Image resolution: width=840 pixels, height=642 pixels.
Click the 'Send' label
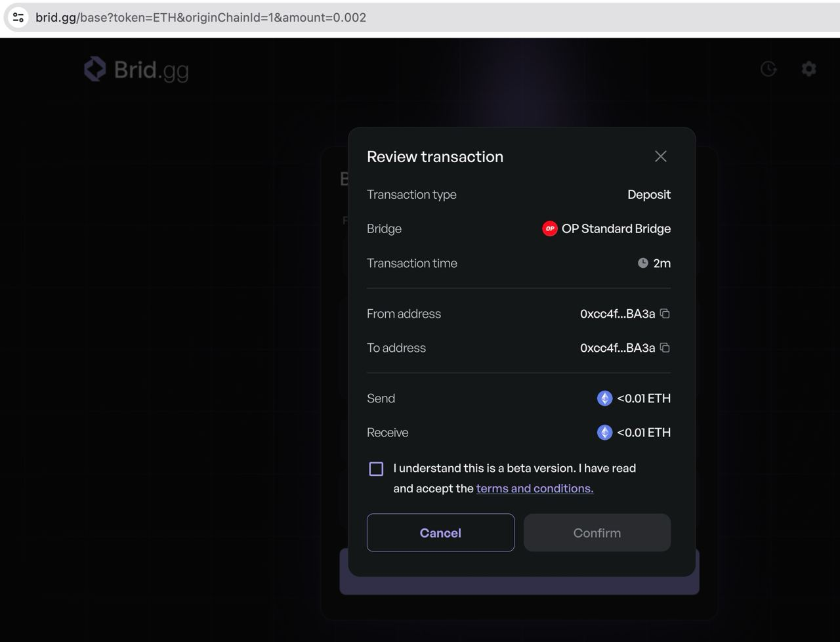pyautogui.click(x=381, y=398)
